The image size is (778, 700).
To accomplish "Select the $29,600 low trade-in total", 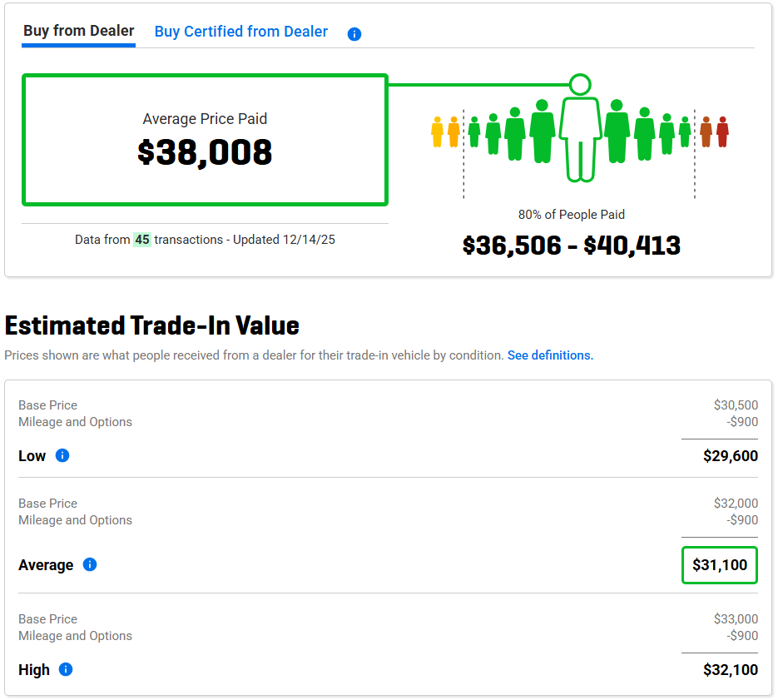I will click(730, 456).
